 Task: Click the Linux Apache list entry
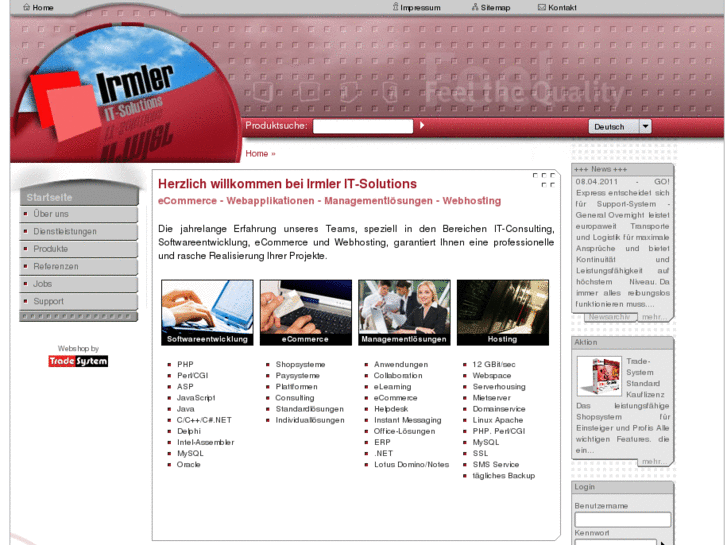click(497, 420)
